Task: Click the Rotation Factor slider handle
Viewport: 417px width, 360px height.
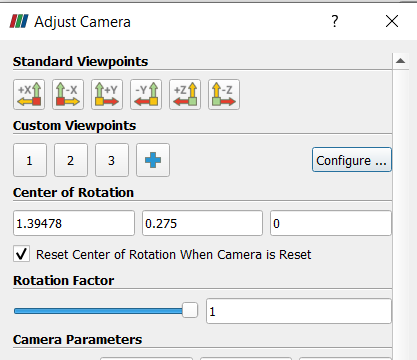Action: (x=190, y=310)
